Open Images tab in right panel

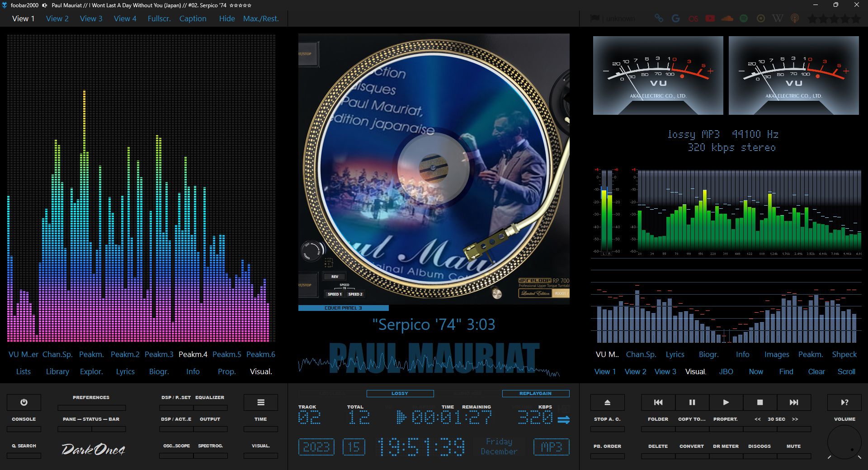[777, 354]
